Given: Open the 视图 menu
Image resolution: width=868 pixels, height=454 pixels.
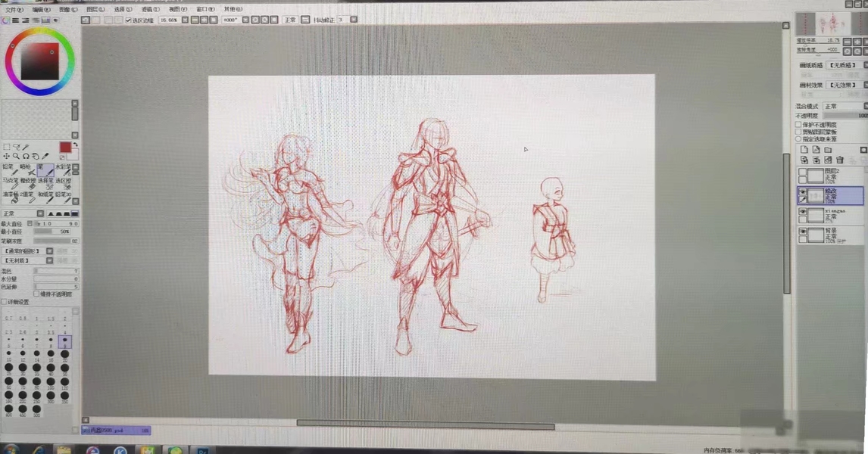Looking at the screenshot, I should [x=178, y=9].
